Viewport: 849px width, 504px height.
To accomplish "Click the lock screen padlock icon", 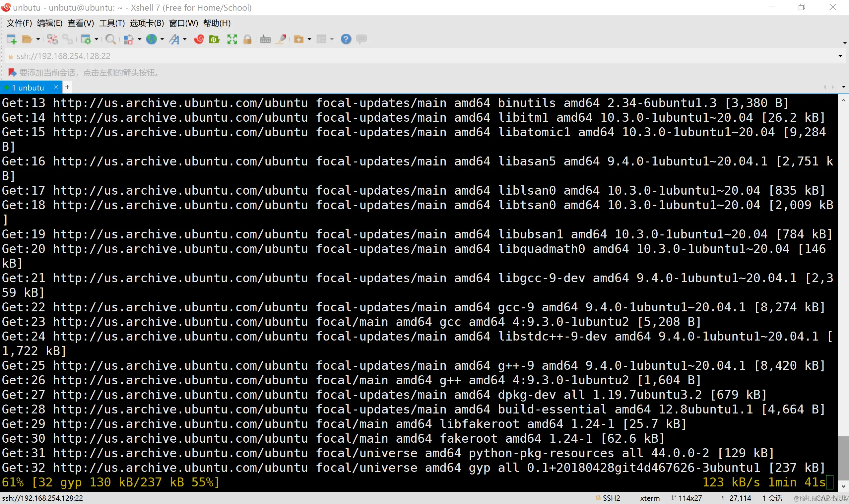I will click(x=247, y=39).
